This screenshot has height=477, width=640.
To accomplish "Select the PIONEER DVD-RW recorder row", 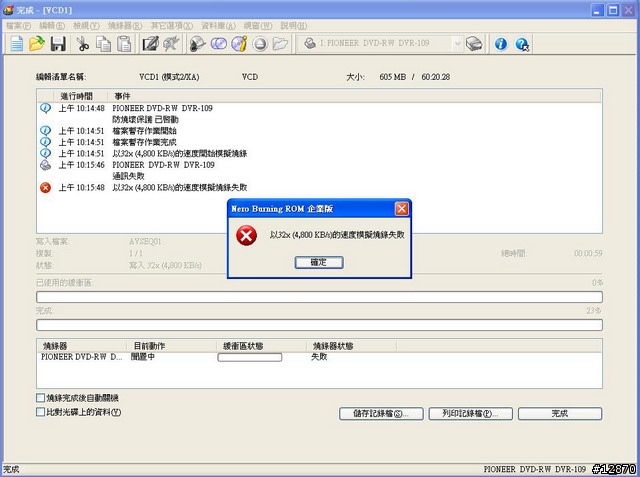I will pos(319,357).
